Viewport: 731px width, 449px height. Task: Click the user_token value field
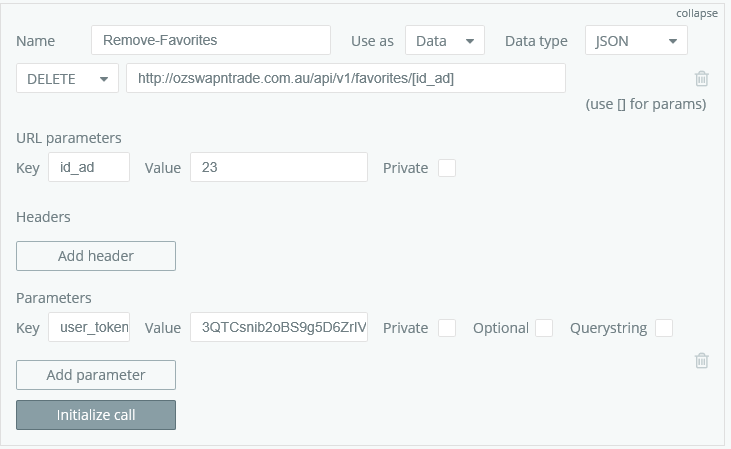pyautogui.click(x=278, y=328)
